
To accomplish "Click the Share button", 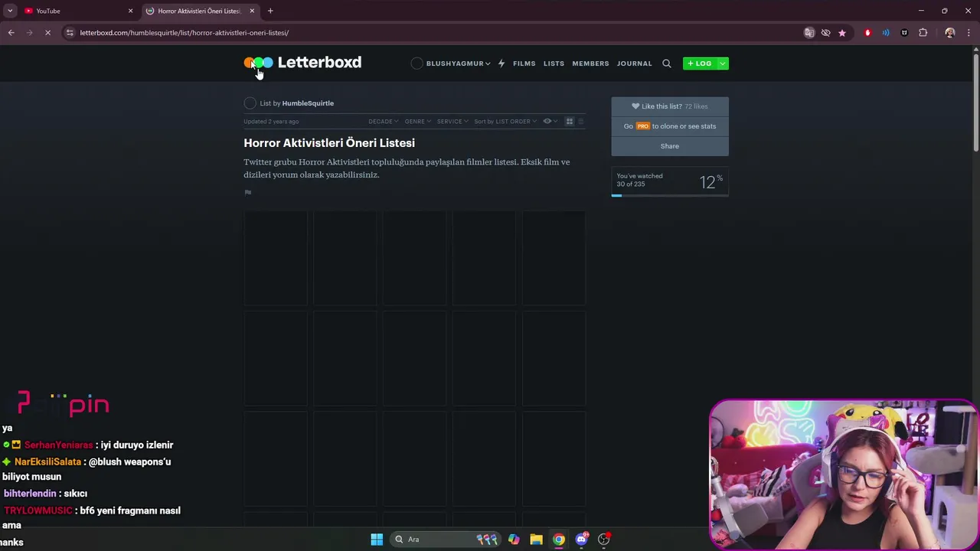I will [x=670, y=146].
